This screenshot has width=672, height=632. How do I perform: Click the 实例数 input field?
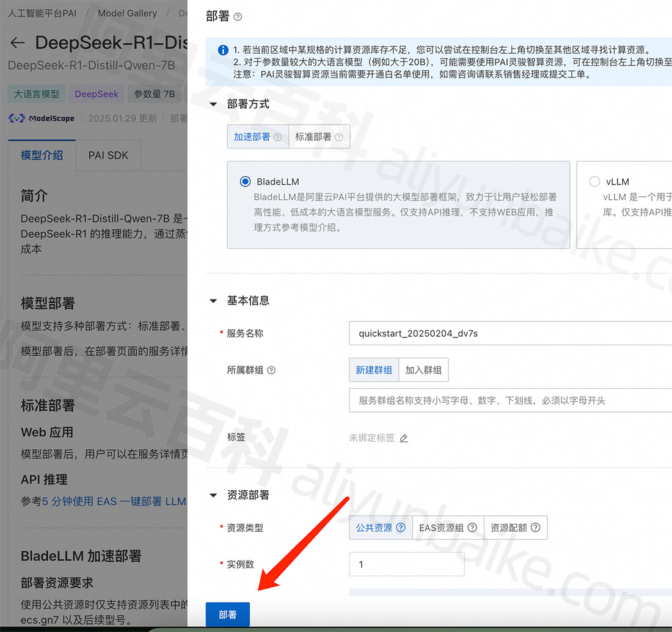point(406,564)
